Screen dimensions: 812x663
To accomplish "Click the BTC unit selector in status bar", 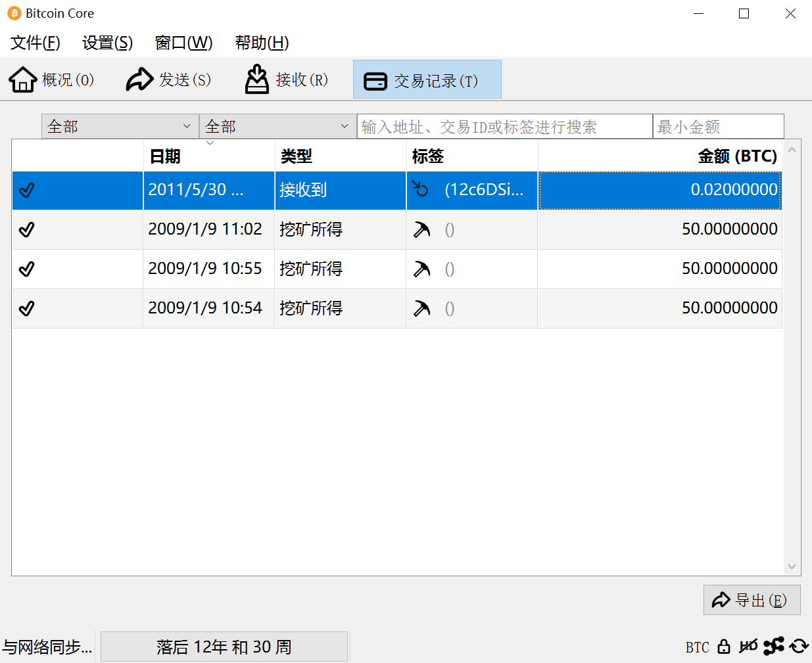I will [x=697, y=647].
